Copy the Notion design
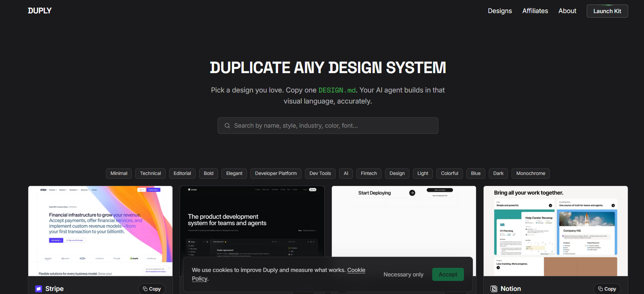The width and height of the screenshot is (644, 294). click(x=607, y=289)
